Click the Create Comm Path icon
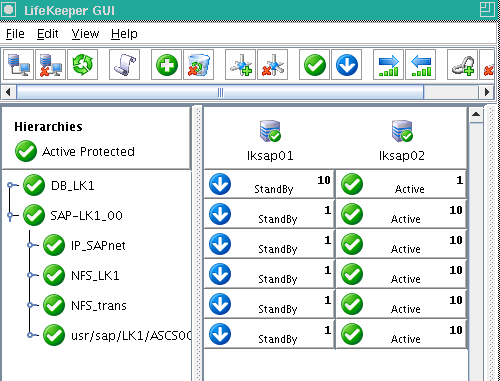The width and height of the screenshot is (500, 381). [x=240, y=65]
